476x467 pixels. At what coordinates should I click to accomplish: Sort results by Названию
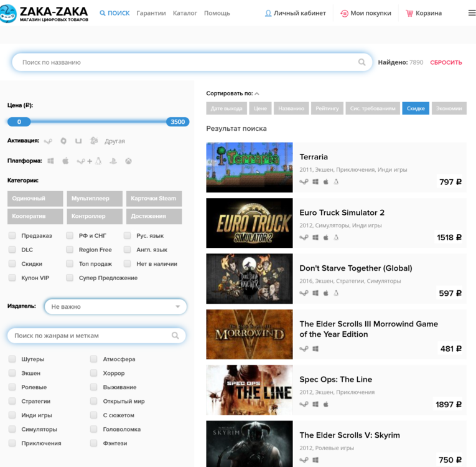click(291, 108)
